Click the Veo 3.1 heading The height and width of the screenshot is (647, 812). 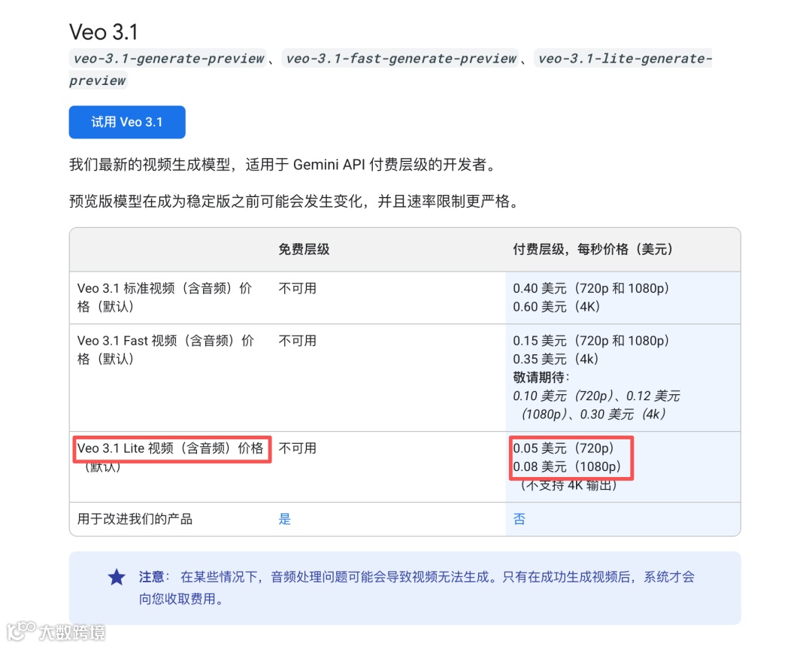[104, 32]
